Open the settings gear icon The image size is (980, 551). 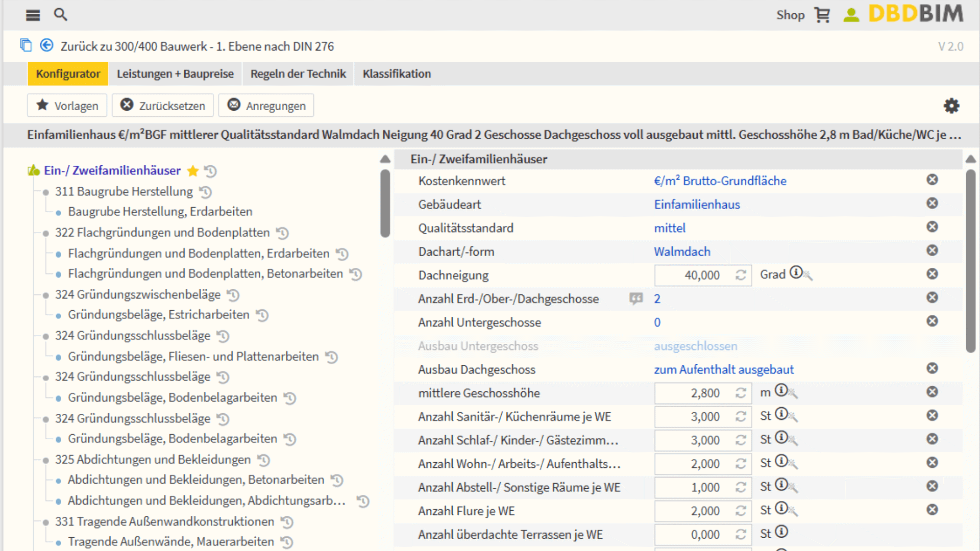951,106
